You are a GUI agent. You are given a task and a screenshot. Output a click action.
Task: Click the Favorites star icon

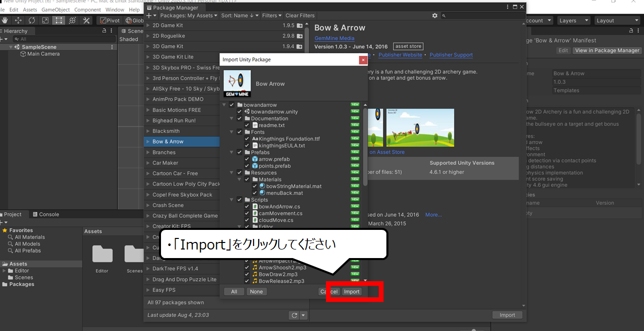tap(5, 230)
